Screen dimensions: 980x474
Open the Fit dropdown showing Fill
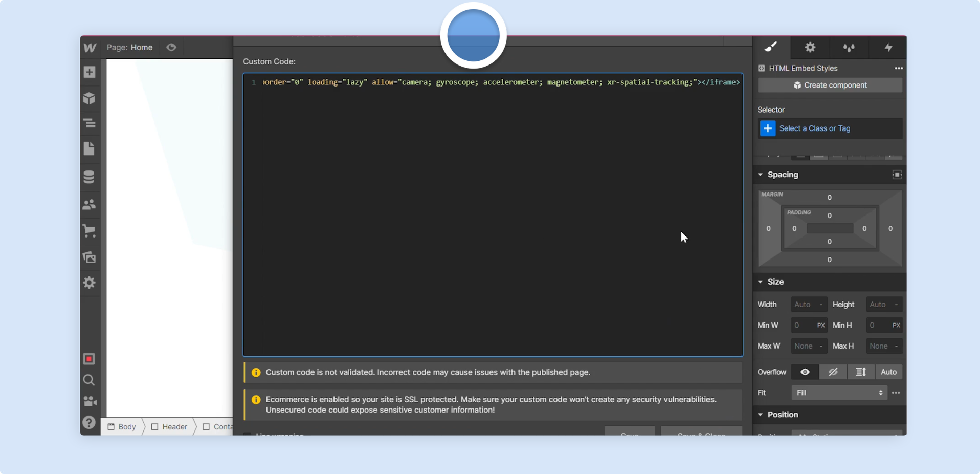point(839,393)
